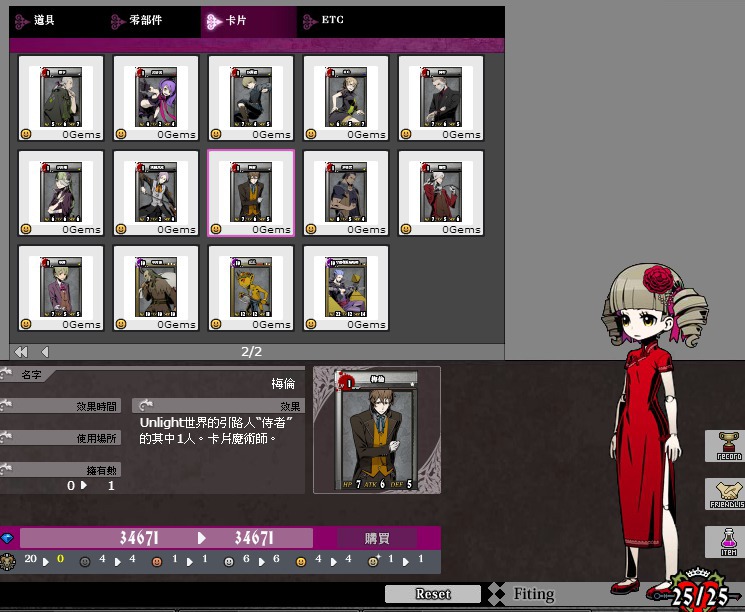Click the 25/25 heart energy counter
Viewport: 745px width, 612px height.
pos(700,594)
